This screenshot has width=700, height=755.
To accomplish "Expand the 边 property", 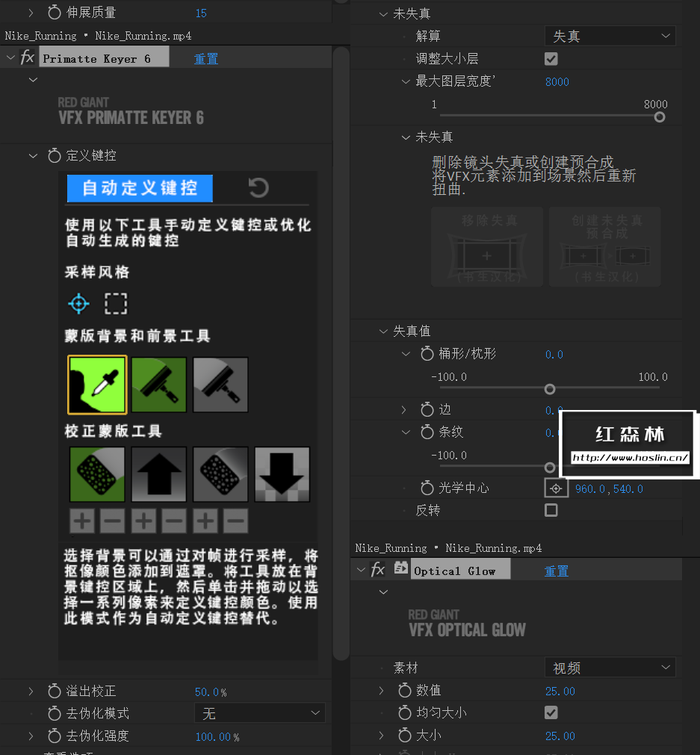I will pos(403,410).
